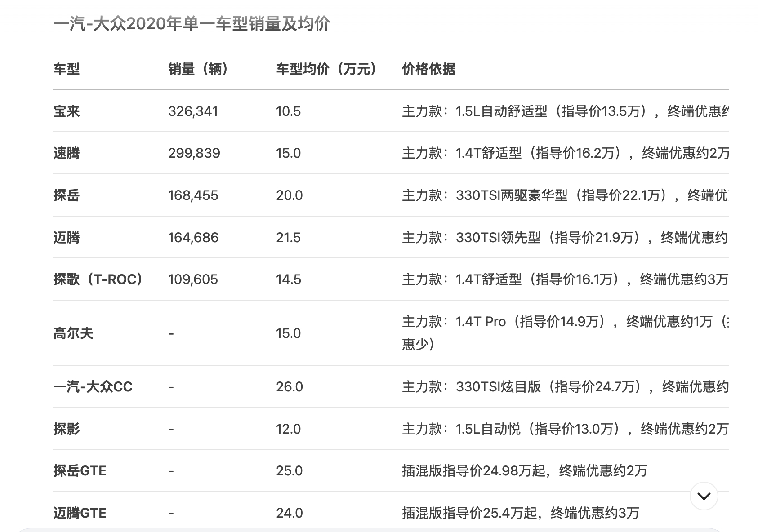Click average price 14.5 for 探歌
Screen dimensions: 758x532
[x=288, y=279]
